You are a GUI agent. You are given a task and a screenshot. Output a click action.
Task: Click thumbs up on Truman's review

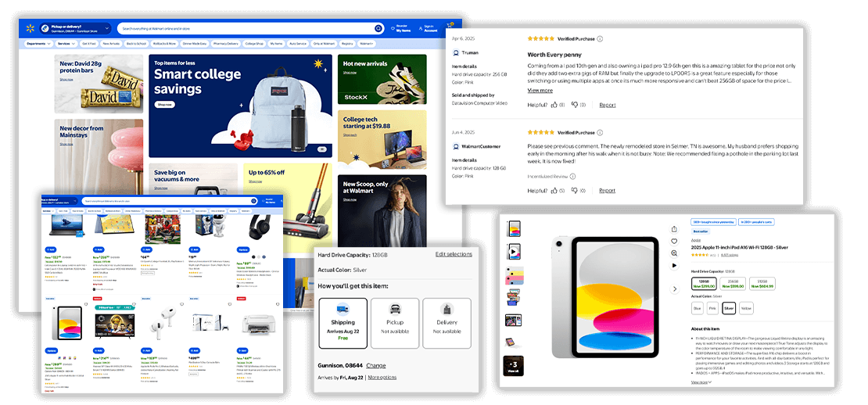[x=554, y=105]
